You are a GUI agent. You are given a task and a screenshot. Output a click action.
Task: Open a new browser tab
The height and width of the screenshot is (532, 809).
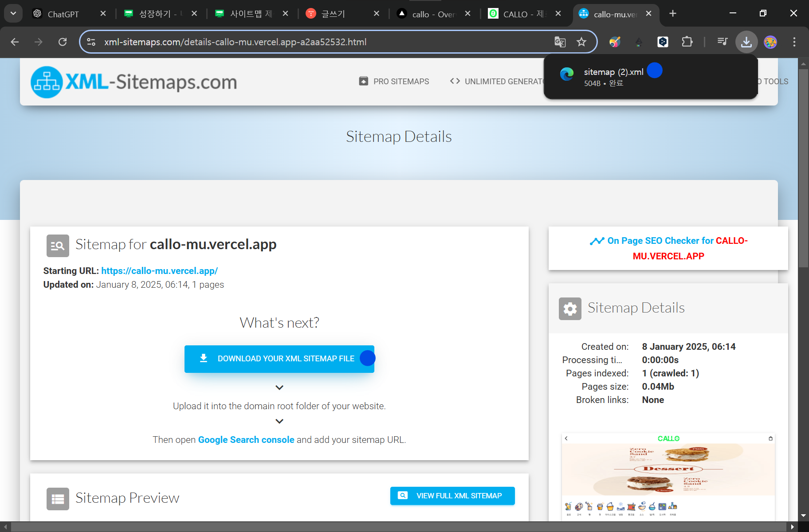(673, 14)
